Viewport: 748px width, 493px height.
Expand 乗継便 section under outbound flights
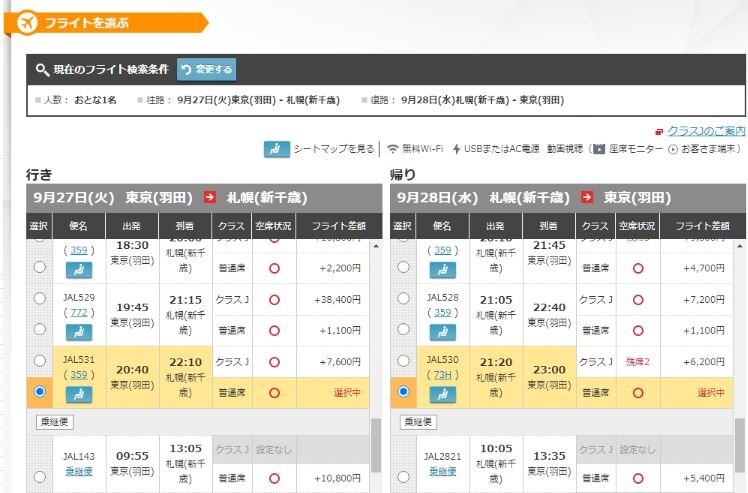pyautogui.click(x=54, y=422)
